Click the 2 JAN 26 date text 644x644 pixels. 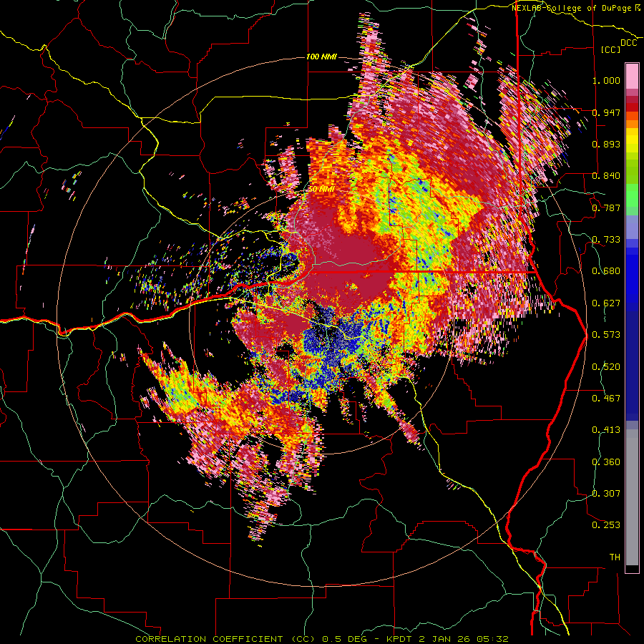[446, 639]
